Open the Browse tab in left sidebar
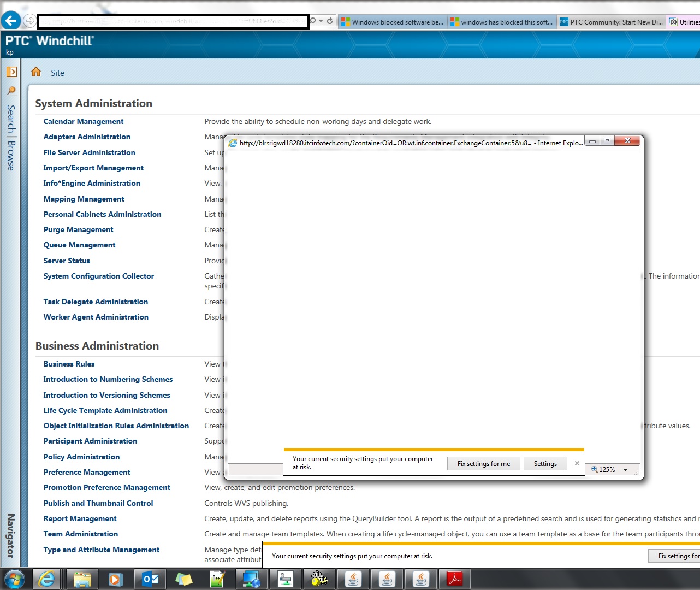The image size is (700, 590). click(x=11, y=156)
